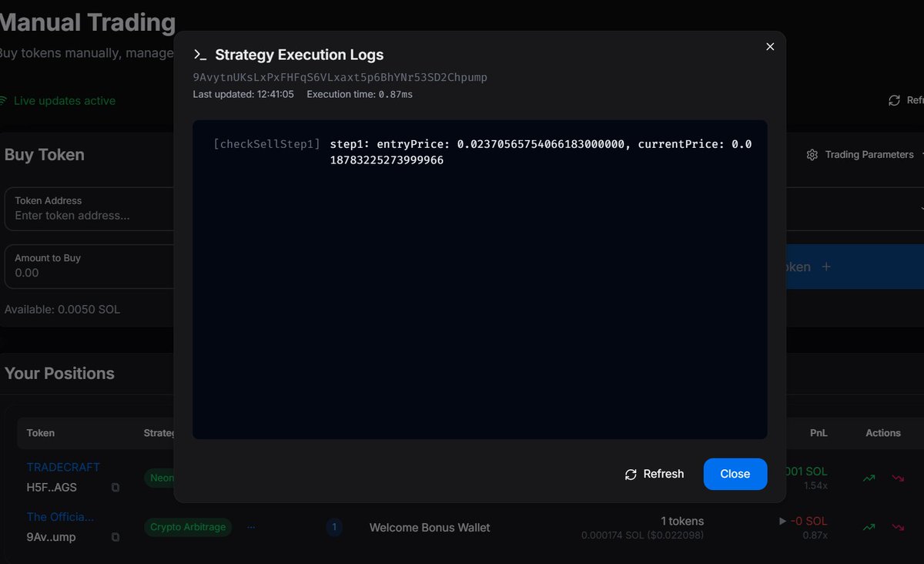The width and height of the screenshot is (924, 564).
Task: Open the TRADECRAFT token link
Action: [63, 467]
